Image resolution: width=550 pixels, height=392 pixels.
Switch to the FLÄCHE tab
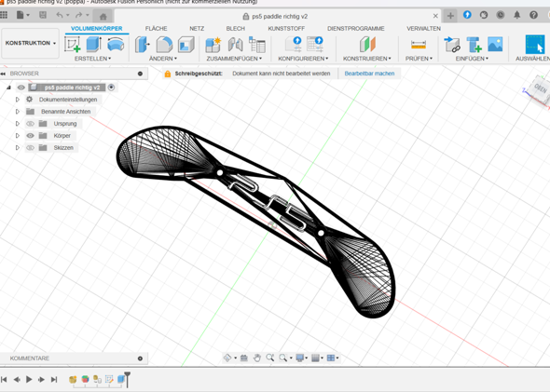[156, 28]
